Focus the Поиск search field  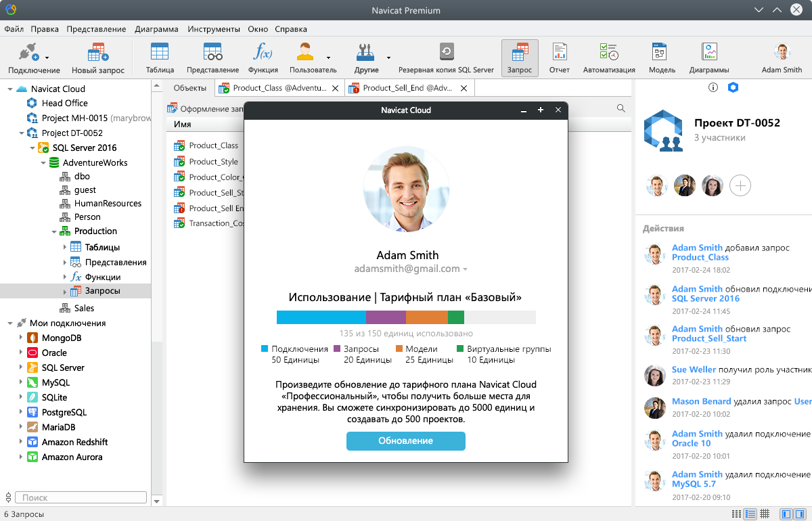tap(81, 497)
